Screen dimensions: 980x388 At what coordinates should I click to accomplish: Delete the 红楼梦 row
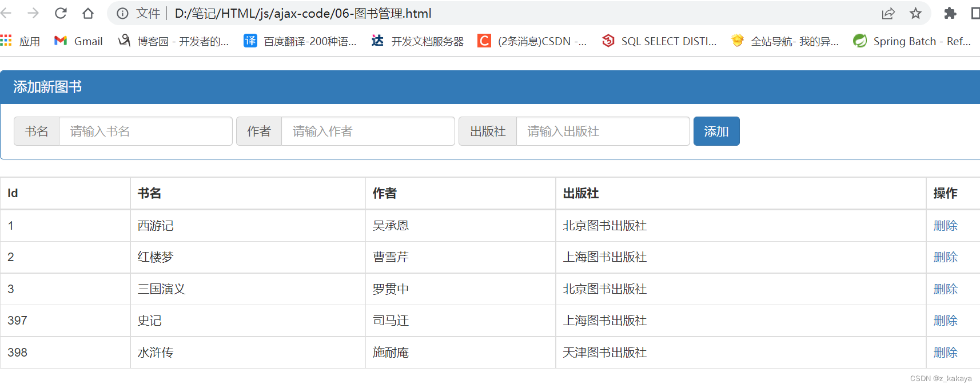tap(945, 257)
